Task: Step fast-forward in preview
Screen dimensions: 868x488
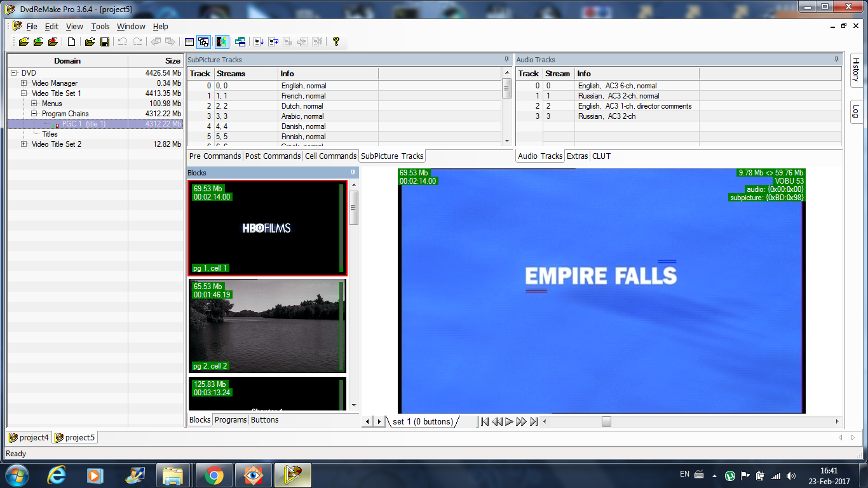Action: [x=521, y=421]
